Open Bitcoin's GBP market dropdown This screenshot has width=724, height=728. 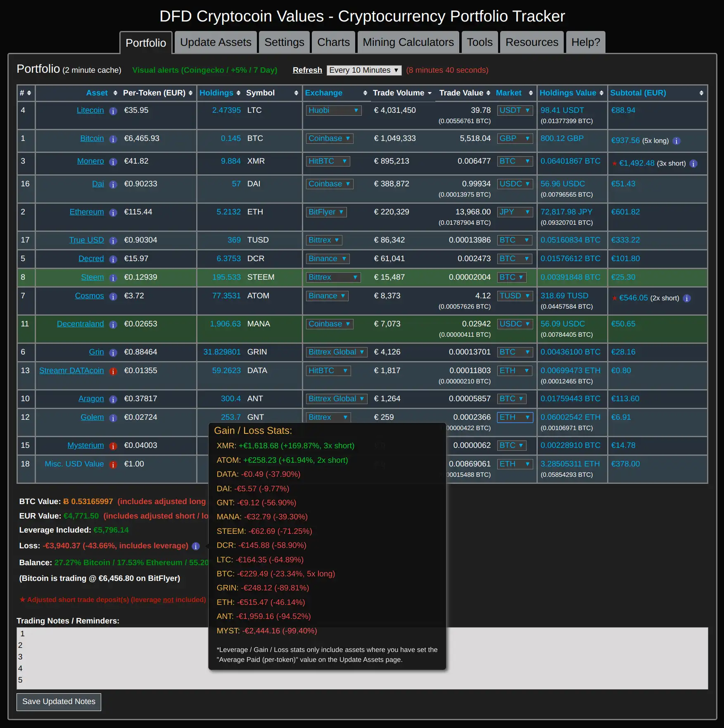515,138
